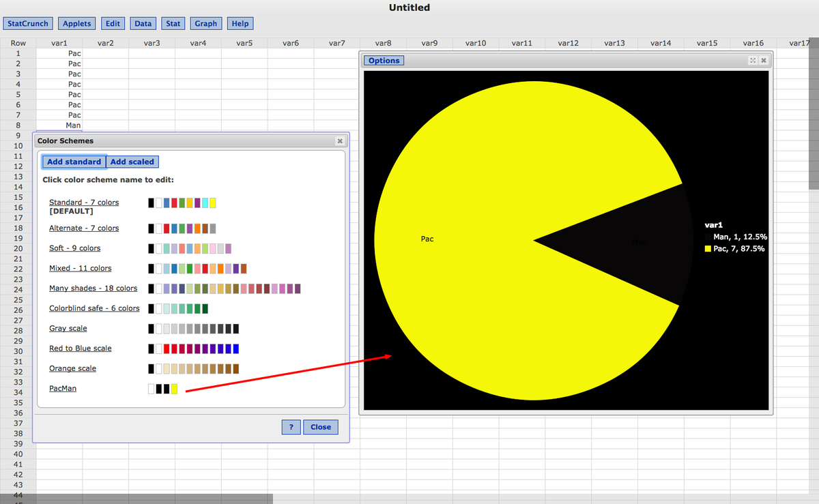Edit the Mixed - 11 colors scheme

click(81, 268)
